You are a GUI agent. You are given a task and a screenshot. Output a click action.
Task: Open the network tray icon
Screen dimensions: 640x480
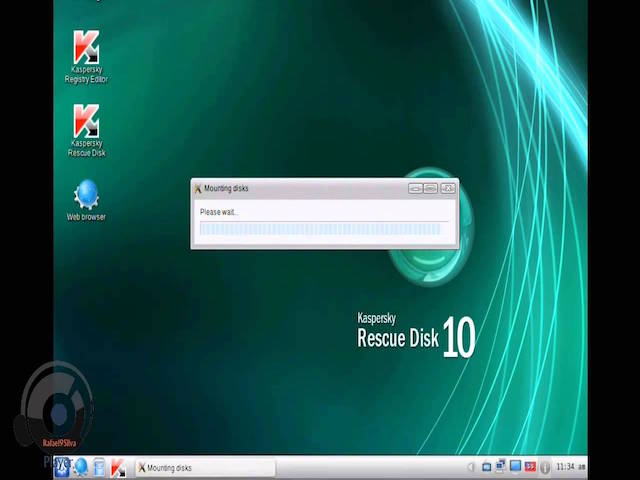(501, 467)
